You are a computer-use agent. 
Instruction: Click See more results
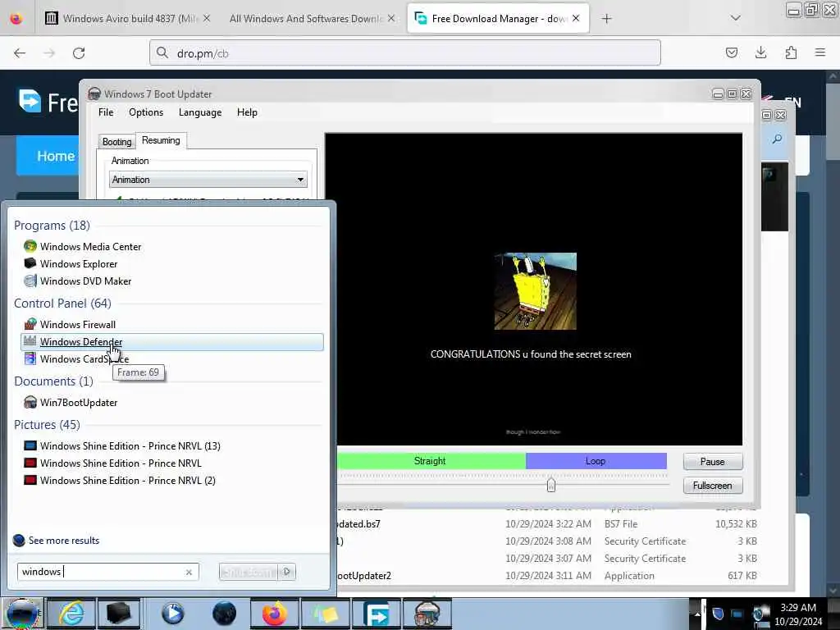[57, 540]
